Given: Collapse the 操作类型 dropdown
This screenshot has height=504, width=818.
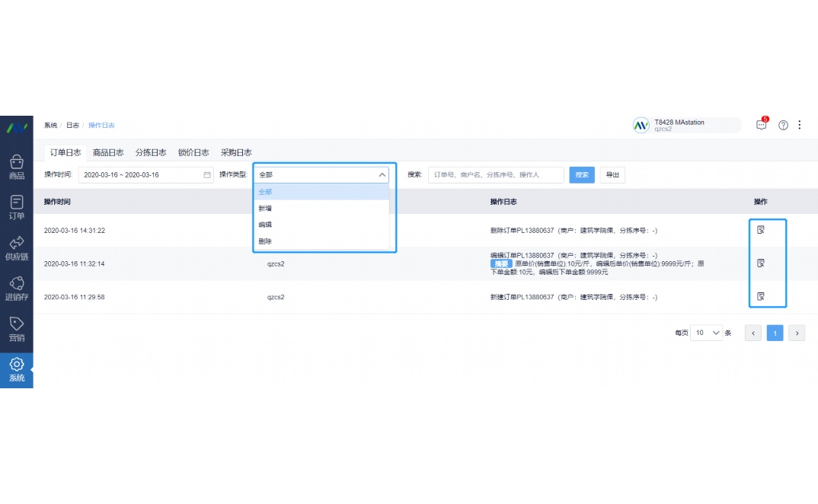Looking at the screenshot, I should pos(382,175).
